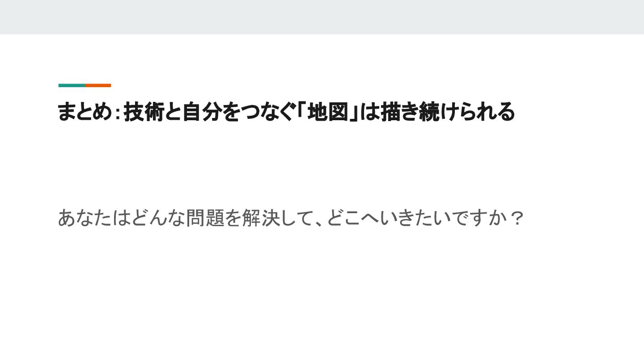Click the word どんな in the subtitle
Viewport: 644px width, 362px height.
click(158, 218)
